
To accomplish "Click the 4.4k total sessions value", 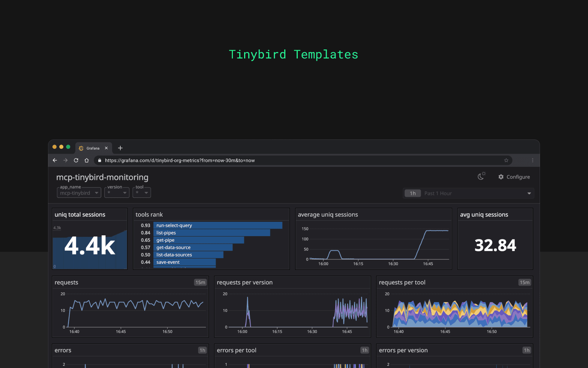I will [x=90, y=246].
